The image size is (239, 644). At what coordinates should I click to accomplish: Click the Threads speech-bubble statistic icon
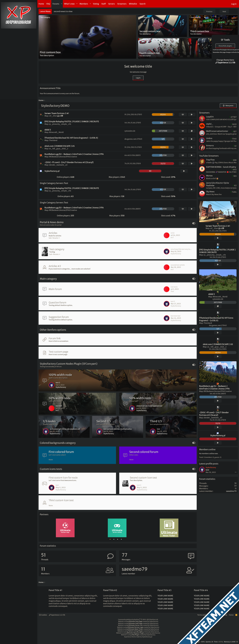(110, 556)
